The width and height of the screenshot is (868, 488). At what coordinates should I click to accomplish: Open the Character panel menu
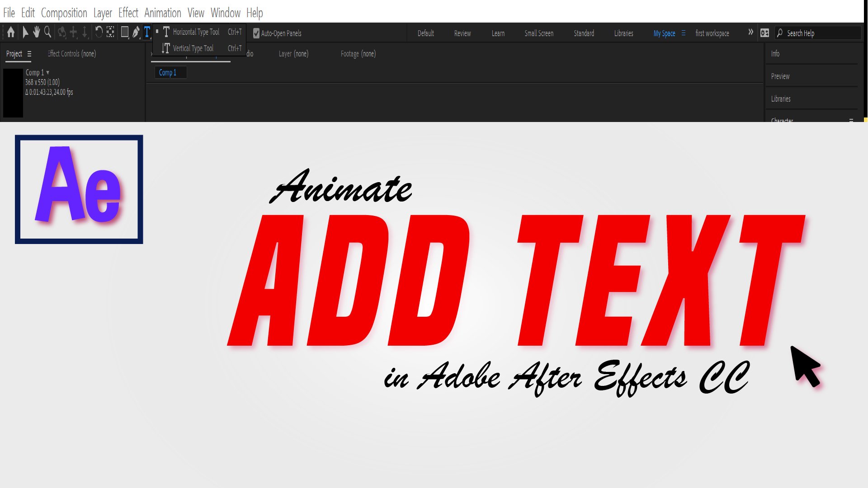tap(851, 120)
